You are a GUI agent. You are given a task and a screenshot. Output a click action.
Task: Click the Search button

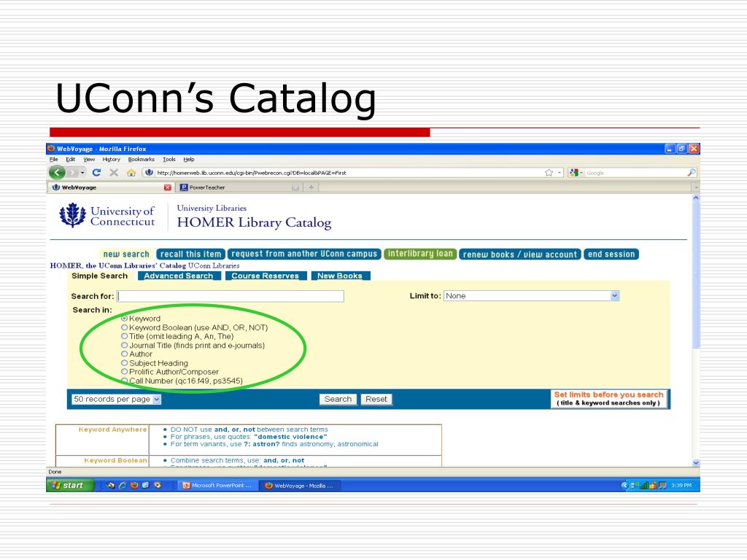pos(338,399)
